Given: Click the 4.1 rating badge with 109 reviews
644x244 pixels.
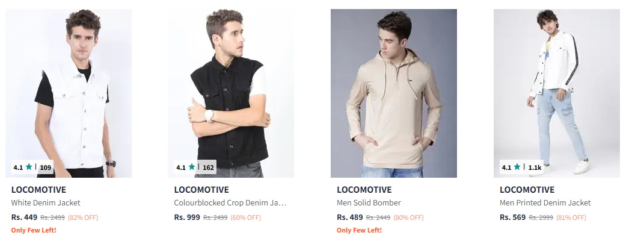Looking at the screenshot, I should (x=32, y=167).
